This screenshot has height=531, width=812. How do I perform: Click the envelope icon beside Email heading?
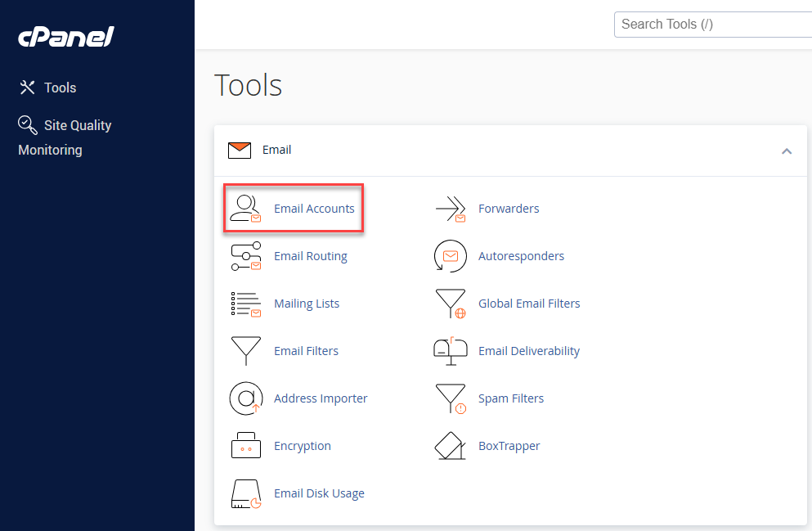(x=239, y=150)
